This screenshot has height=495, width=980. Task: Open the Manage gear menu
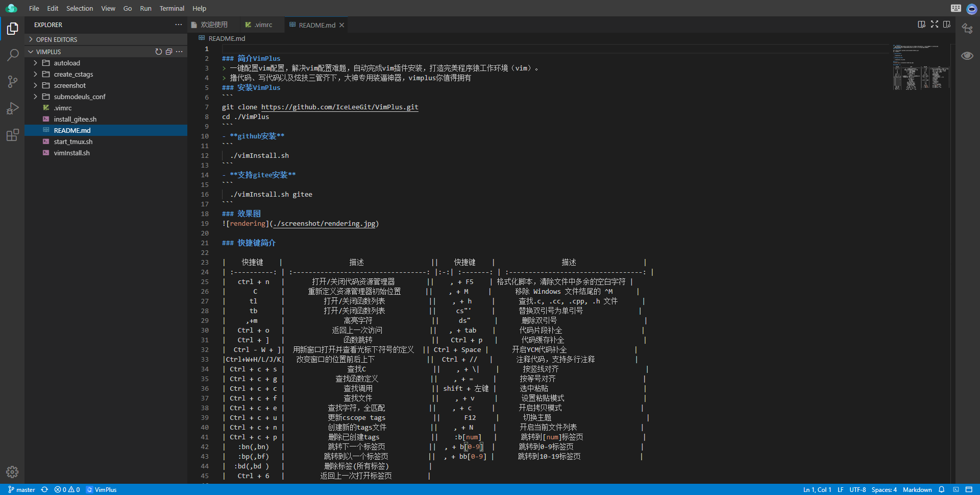click(12, 472)
